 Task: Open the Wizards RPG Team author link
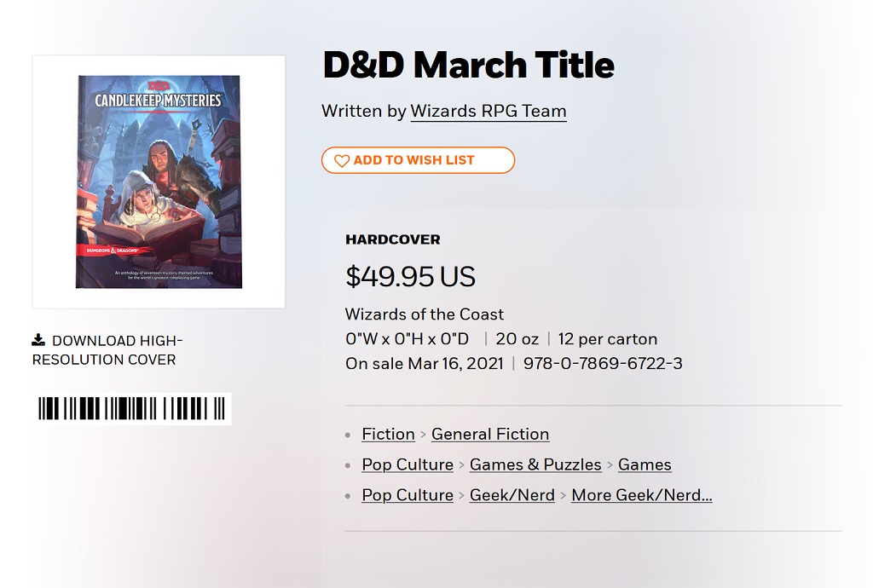(x=489, y=112)
